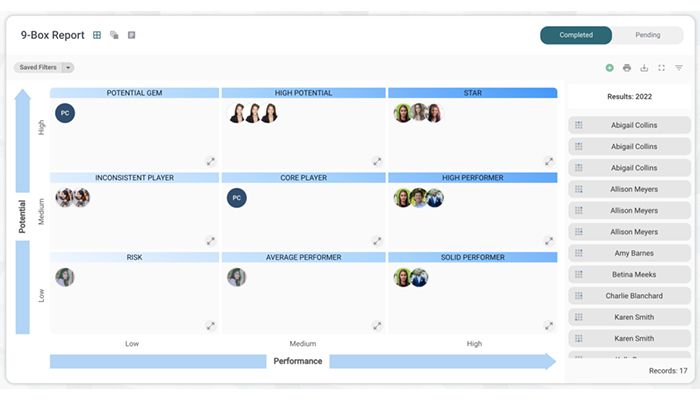Expand the Core Player box

pyautogui.click(x=377, y=241)
